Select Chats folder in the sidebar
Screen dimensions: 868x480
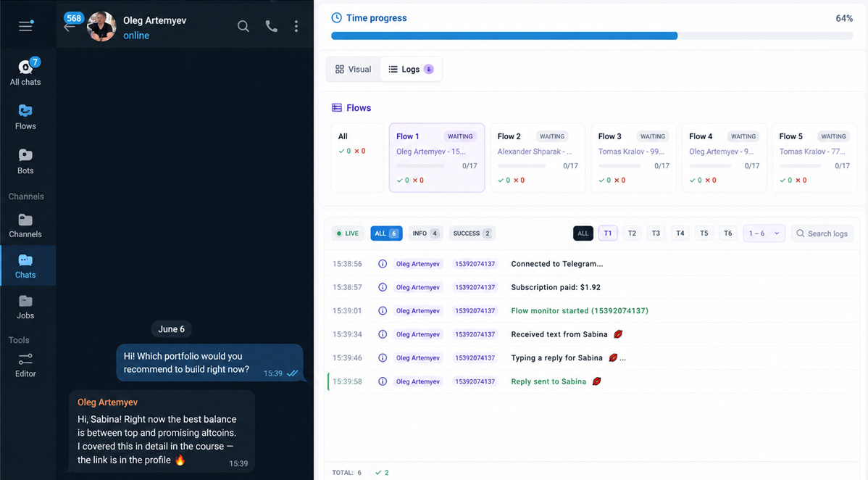pyautogui.click(x=25, y=266)
